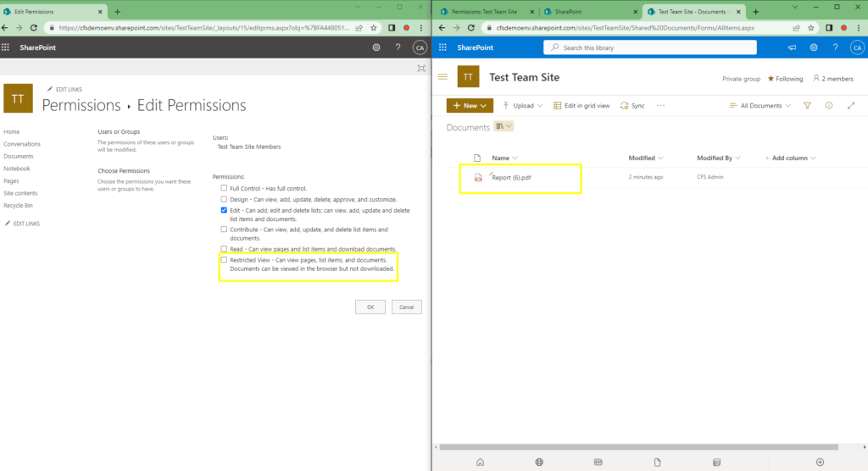Expand content with the diagonal arrow icon
This screenshot has height=471, width=868.
tap(851, 106)
